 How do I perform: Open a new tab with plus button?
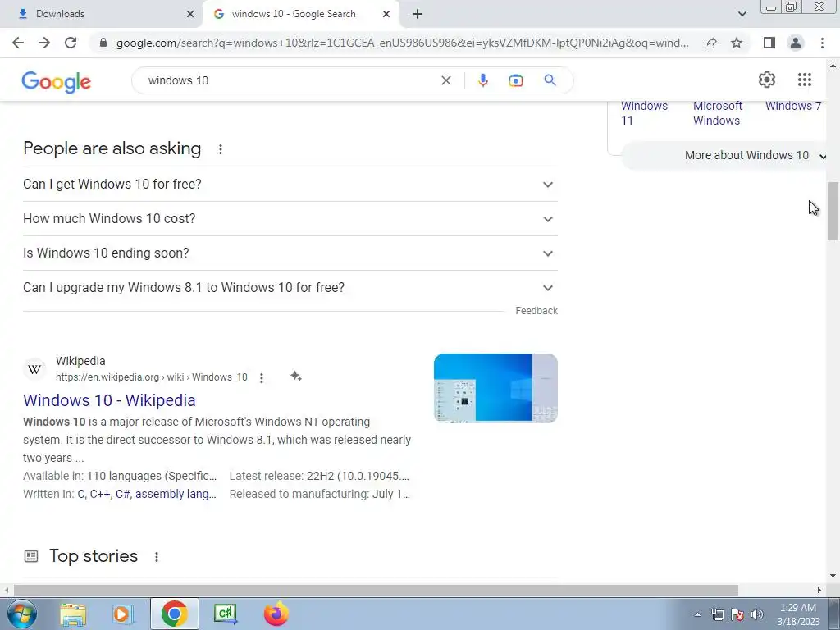pyautogui.click(x=418, y=14)
